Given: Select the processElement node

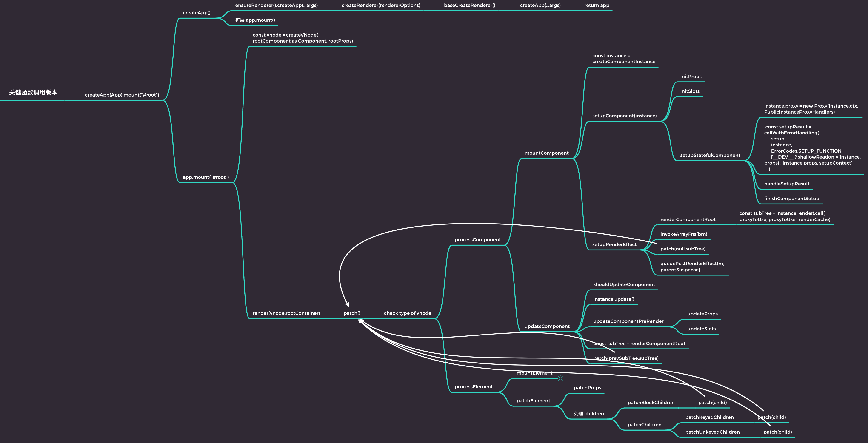Looking at the screenshot, I should [474, 387].
